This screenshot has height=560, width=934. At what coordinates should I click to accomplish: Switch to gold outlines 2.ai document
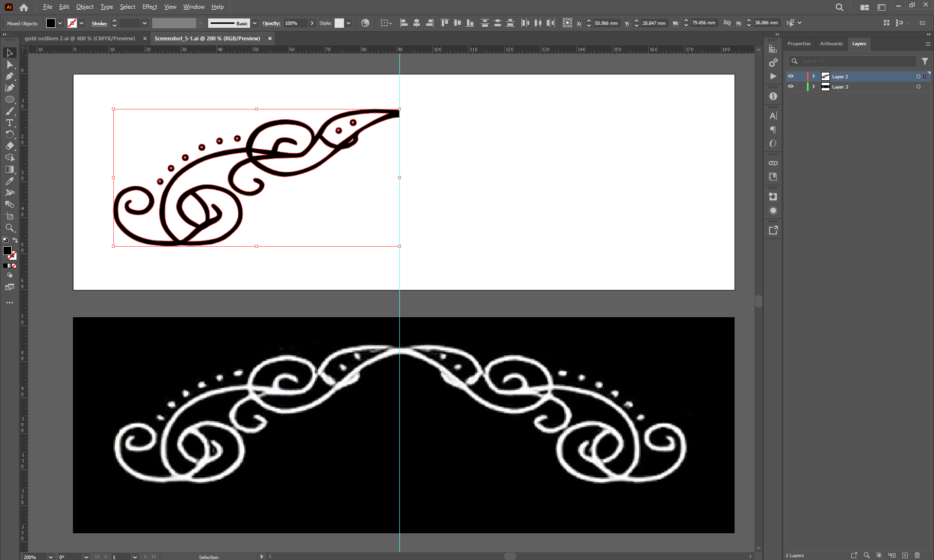click(80, 38)
